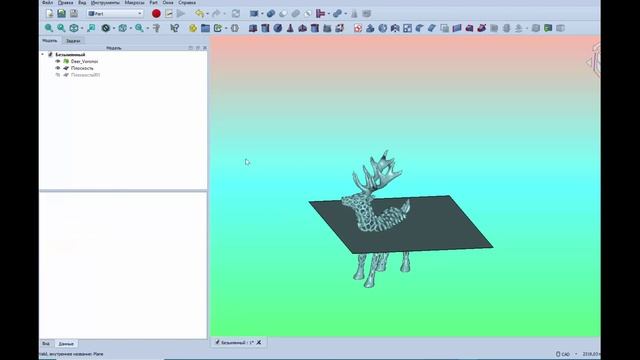This screenshot has height=360, width=640.
Task: Open the Part menu
Action: pyautogui.click(x=153, y=2)
